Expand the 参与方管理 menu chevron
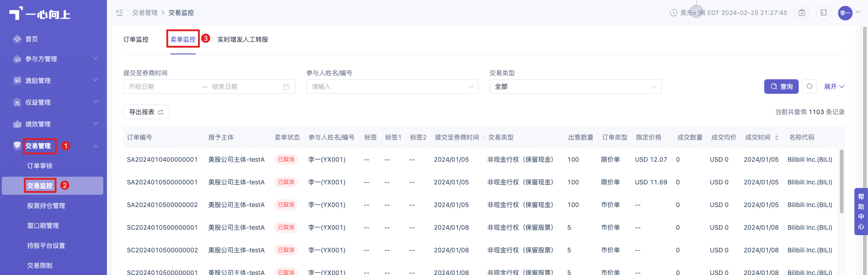This screenshot has height=275, width=868. coord(96,58)
